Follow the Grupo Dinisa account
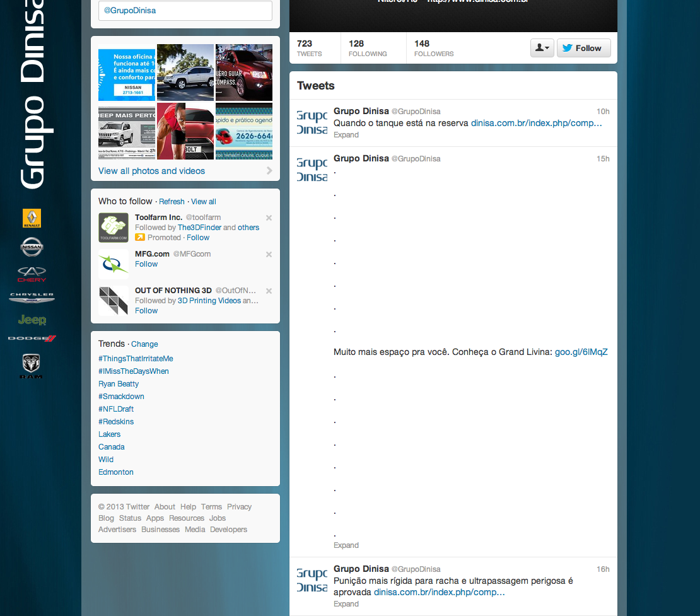The image size is (700, 616). pyautogui.click(x=583, y=48)
